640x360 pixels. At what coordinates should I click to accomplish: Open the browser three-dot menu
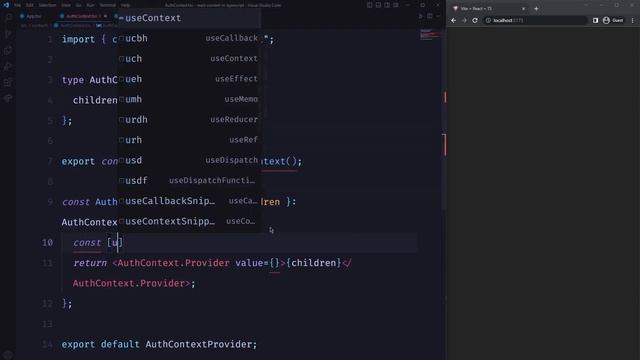(633, 20)
